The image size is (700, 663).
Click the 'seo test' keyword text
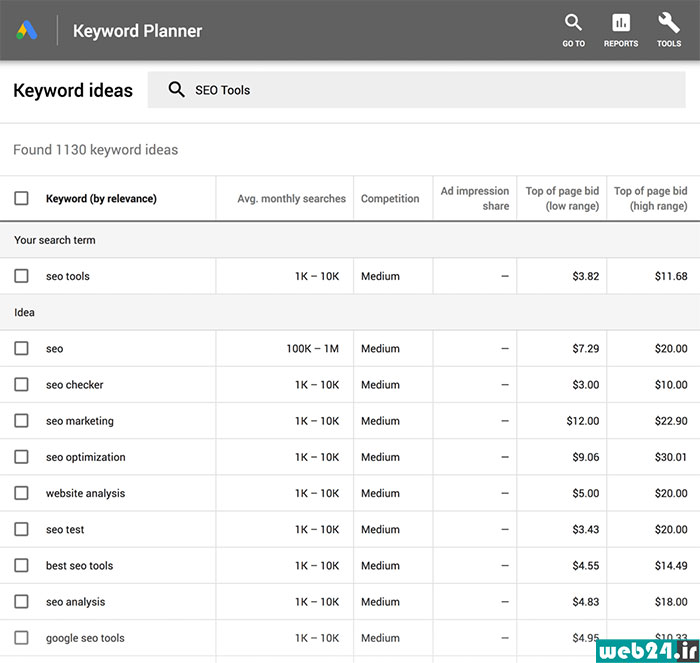coord(65,529)
